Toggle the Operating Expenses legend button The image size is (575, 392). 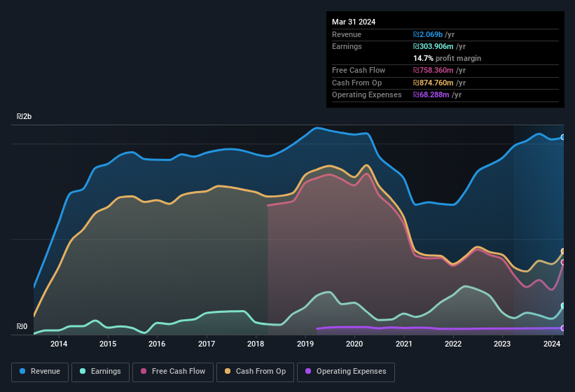[x=346, y=372]
